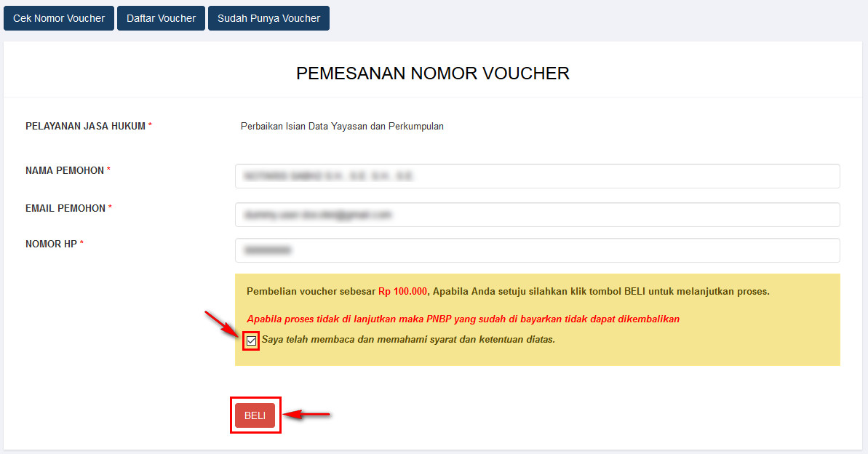
Task: Click the red arrow pointing at checkbox
Action: tap(221, 324)
